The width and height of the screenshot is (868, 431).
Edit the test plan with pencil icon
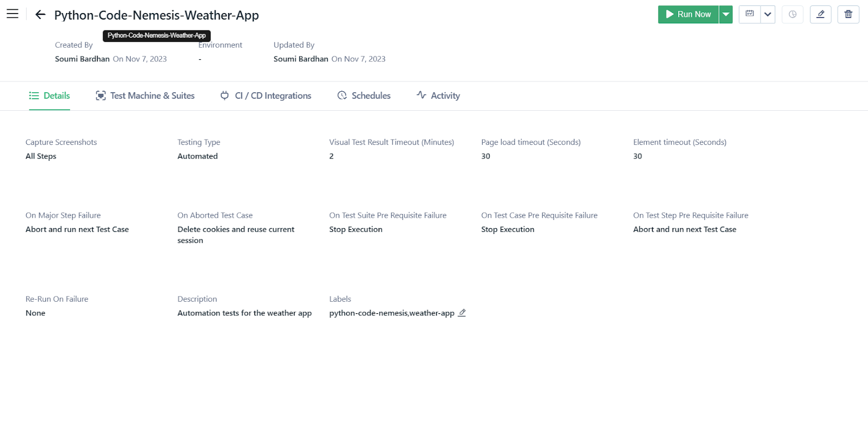[820, 15]
